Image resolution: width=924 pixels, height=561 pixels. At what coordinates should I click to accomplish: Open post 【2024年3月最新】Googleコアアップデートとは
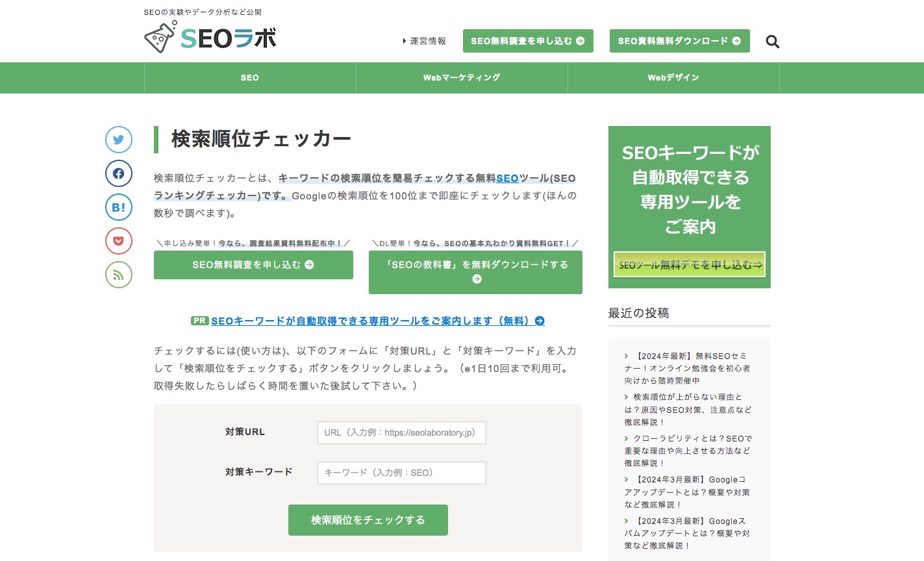pyautogui.click(x=687, y=492)
